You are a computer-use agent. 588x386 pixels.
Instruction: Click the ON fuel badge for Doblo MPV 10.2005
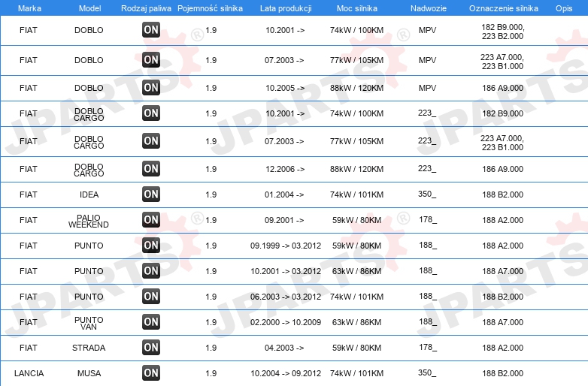click(151, 88)
